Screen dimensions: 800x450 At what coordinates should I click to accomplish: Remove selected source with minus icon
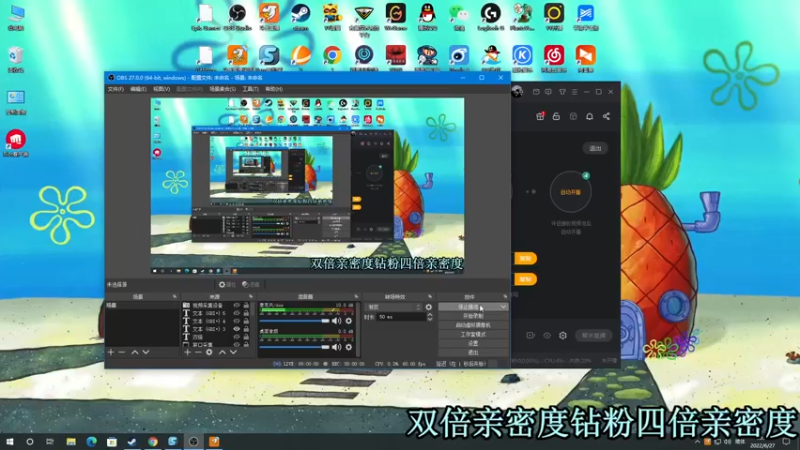(x=198, y=352)
